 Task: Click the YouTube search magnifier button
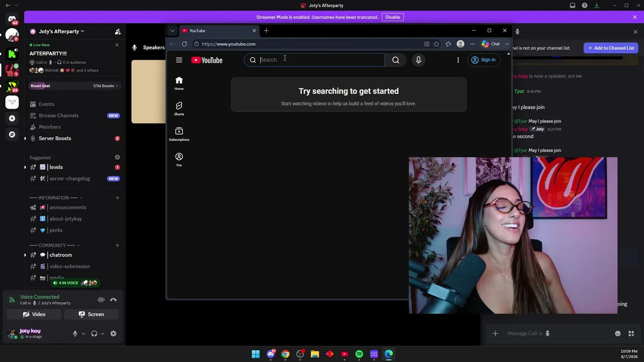point(396,60)
